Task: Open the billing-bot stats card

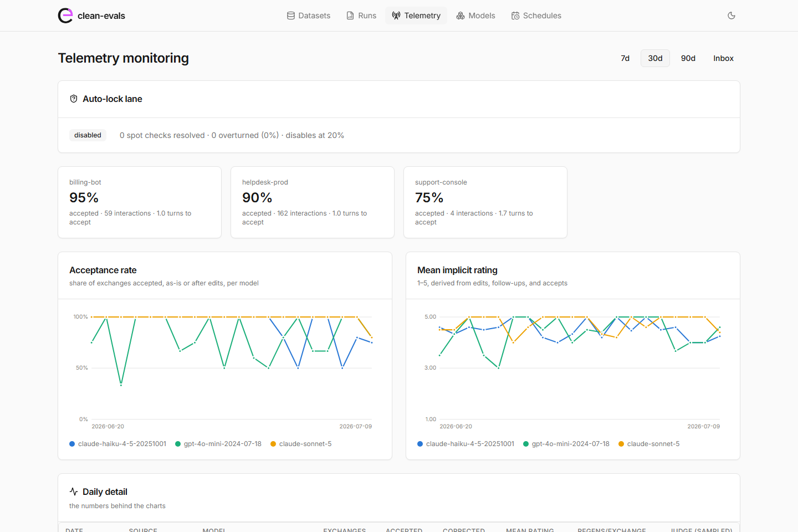Action: tap(140, 202)
